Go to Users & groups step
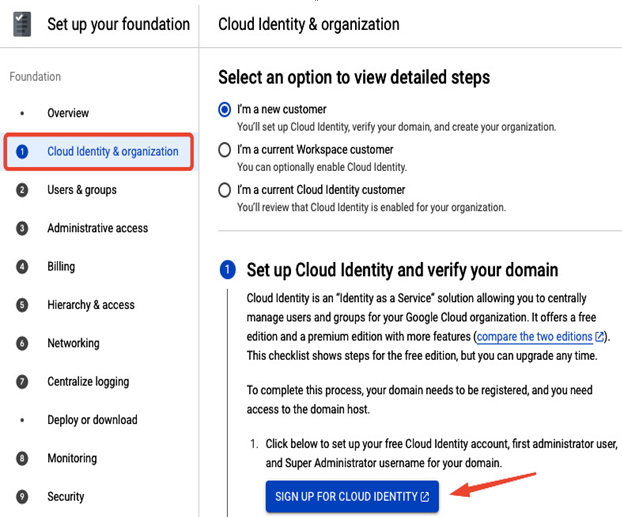This screenshot has width=622, height=517. coord(82,190)
